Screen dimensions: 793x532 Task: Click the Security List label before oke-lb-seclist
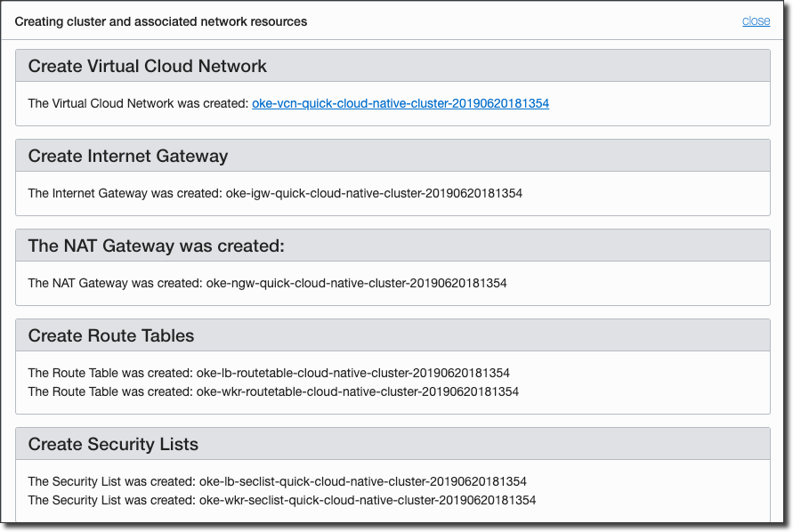pyautogui.click(x=111, y=481)
